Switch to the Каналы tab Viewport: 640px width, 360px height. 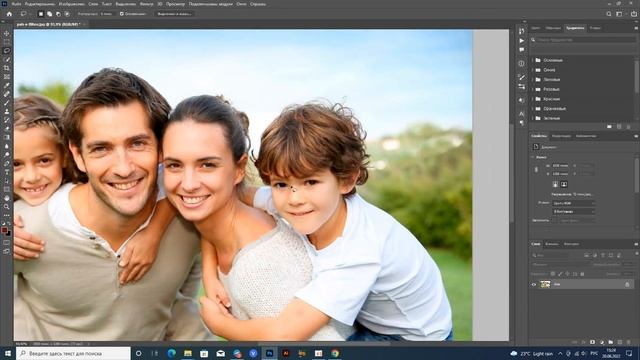click(x=552, y=244)
